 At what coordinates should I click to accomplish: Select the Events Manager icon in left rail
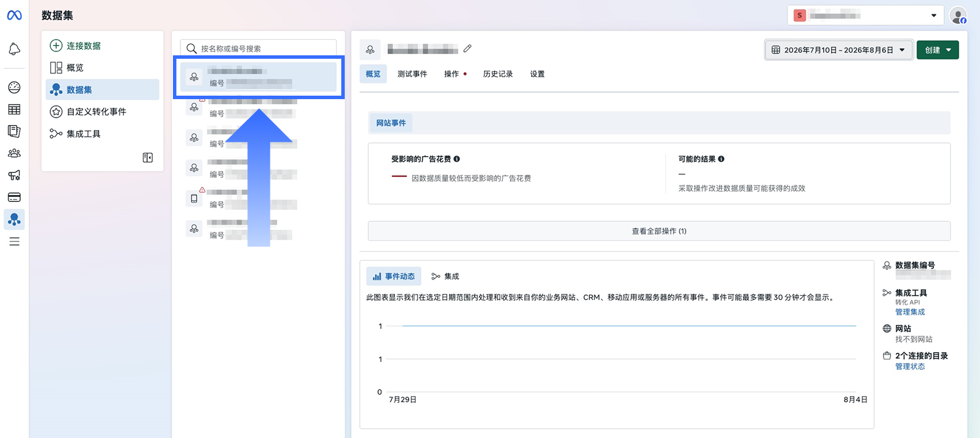pos(14,220)
